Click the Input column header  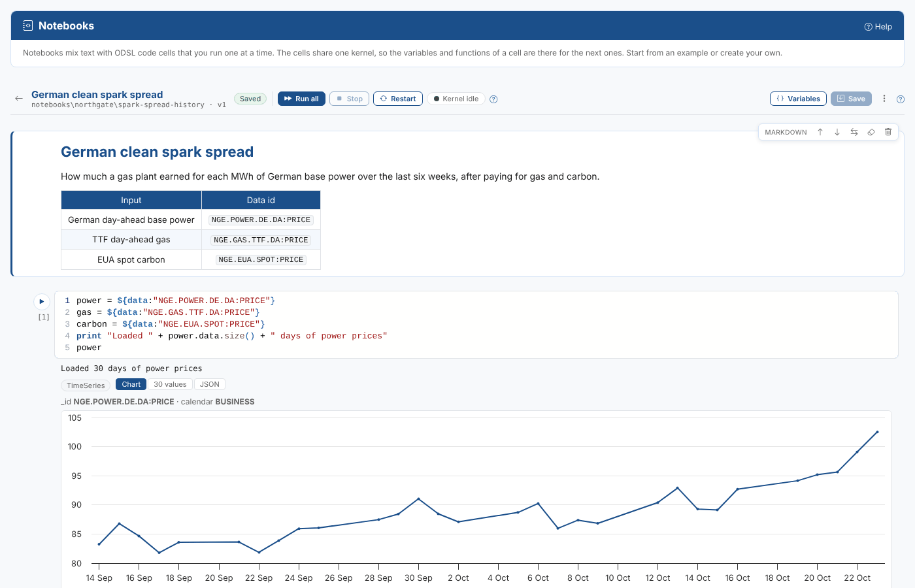click(x=131, y=201)
